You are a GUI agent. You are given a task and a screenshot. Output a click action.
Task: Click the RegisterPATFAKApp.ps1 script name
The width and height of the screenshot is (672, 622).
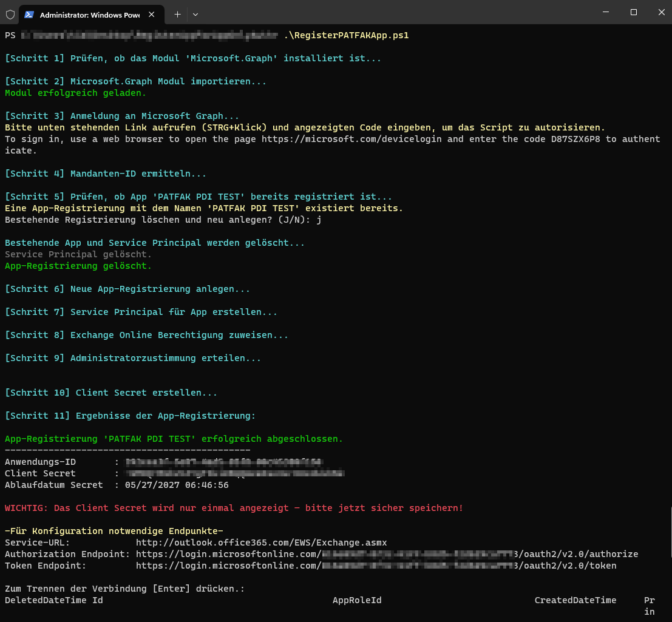tap(346, 35)
